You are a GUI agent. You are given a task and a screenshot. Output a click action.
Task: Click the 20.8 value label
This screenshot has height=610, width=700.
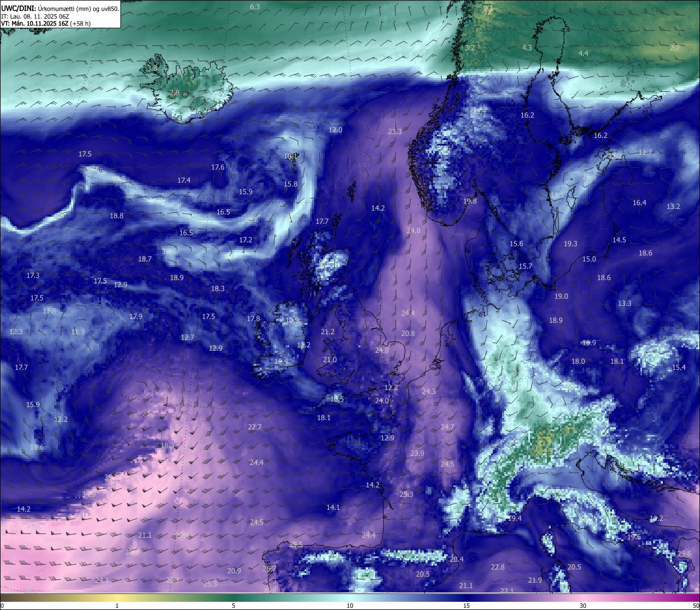pyautogui.click(x=408, y=334)
